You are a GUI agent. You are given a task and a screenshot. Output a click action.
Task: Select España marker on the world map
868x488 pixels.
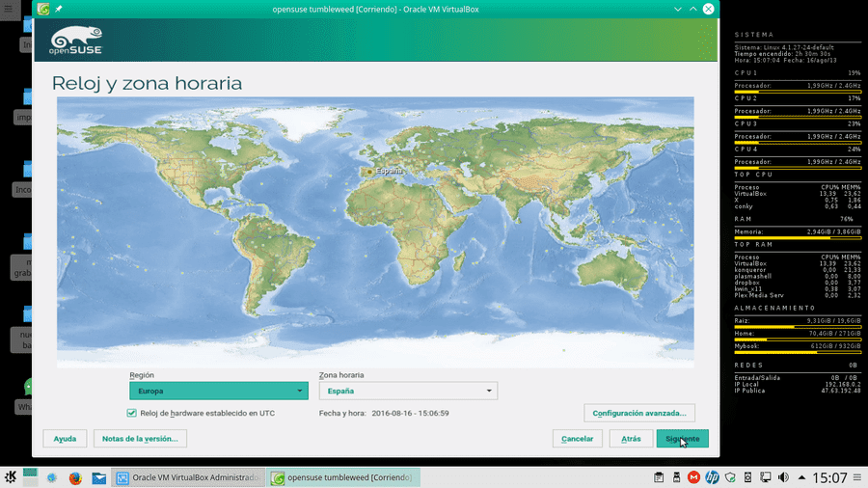tap(369, 172)
